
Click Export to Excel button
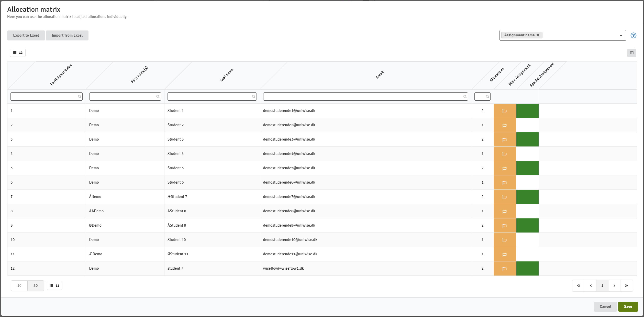[x=26, y=35]
